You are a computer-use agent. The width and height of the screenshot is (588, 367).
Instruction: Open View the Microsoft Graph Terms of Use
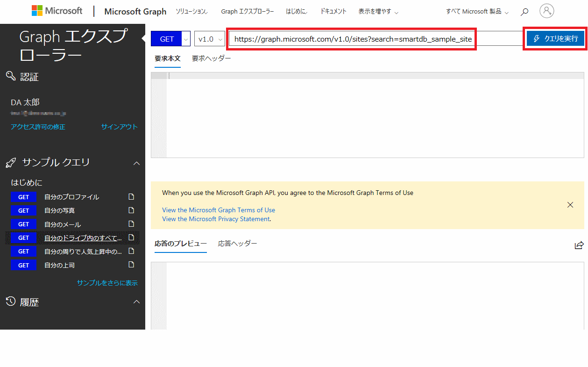(219, 210)
